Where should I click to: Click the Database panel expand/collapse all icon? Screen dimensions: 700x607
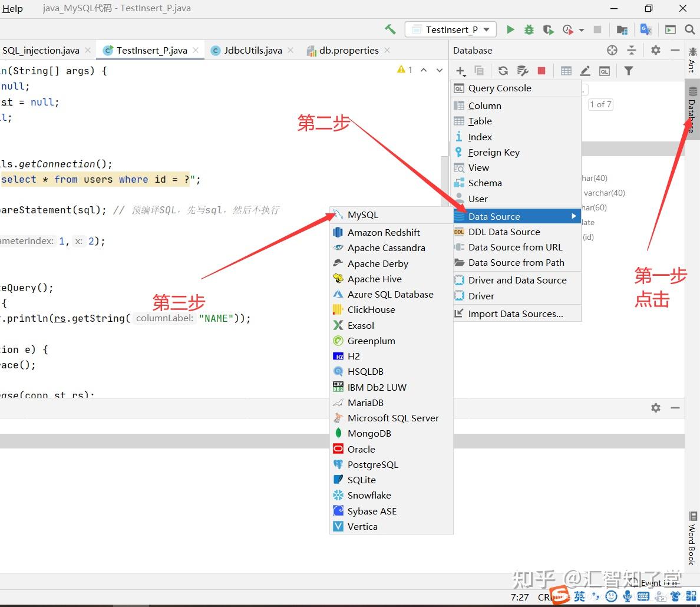click(631, 50)
